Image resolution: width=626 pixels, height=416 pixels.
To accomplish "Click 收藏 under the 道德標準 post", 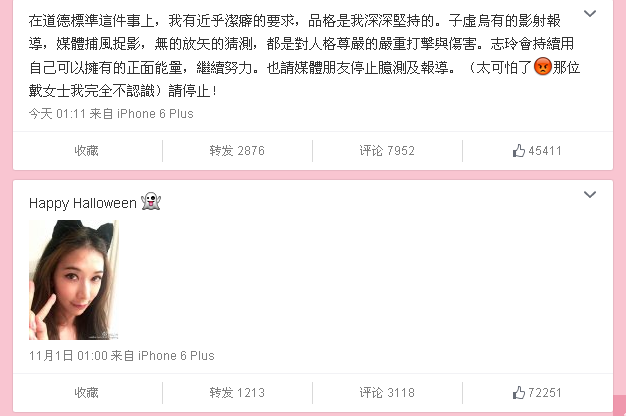I will point(86,151).
